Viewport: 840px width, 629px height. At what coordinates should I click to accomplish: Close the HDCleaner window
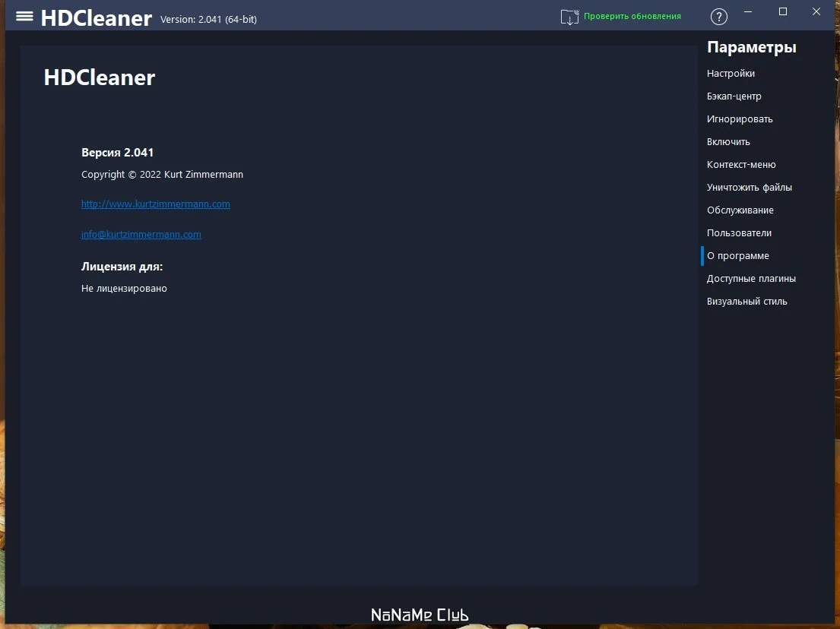pos(816,12)
